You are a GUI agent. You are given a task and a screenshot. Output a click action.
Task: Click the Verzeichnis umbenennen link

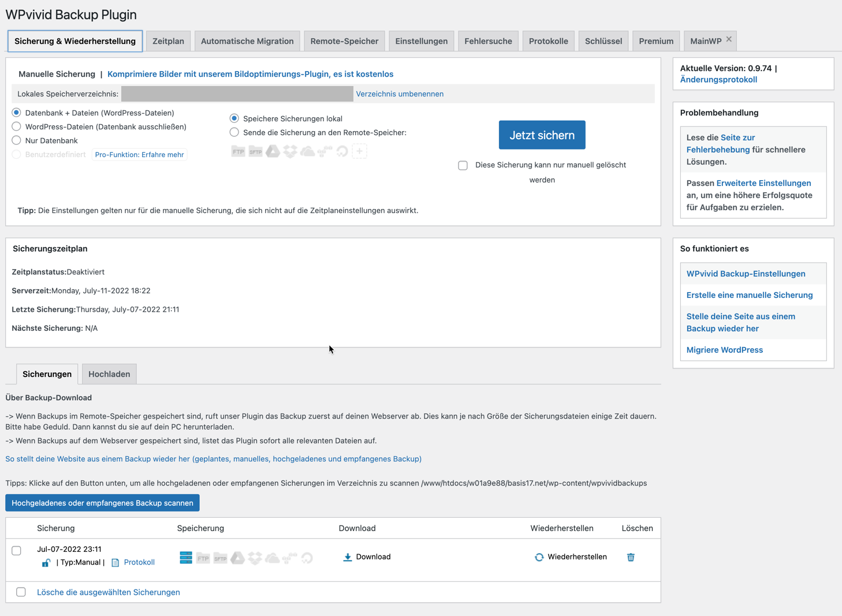click(400, 94)
